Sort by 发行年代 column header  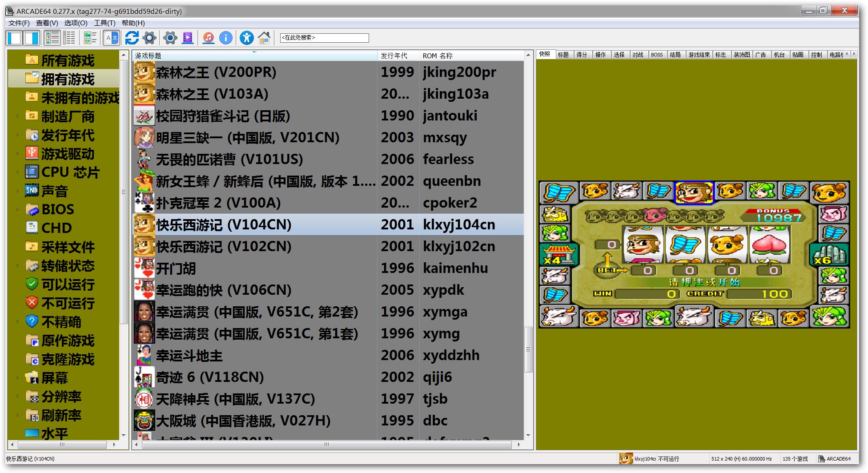pyautogui.click(x=398, y=56)
